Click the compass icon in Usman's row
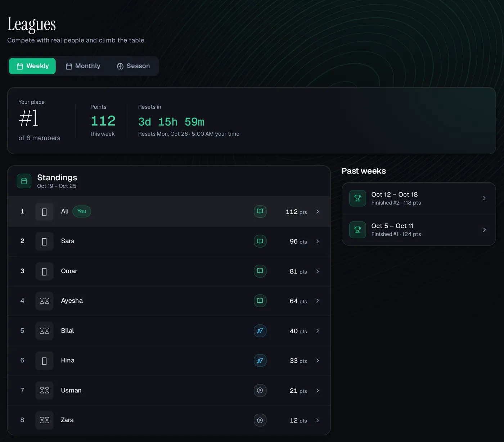 260,390
